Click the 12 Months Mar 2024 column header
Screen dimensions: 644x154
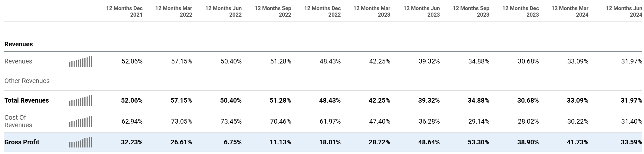(x=570, y=12)
